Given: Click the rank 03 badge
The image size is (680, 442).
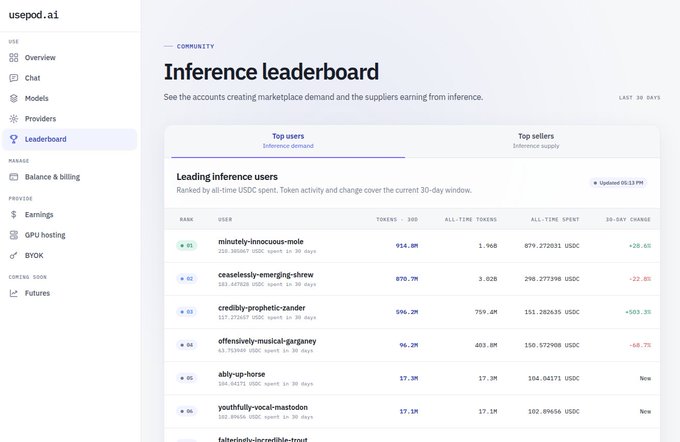Looking at the screenshot, I should 187,312.
